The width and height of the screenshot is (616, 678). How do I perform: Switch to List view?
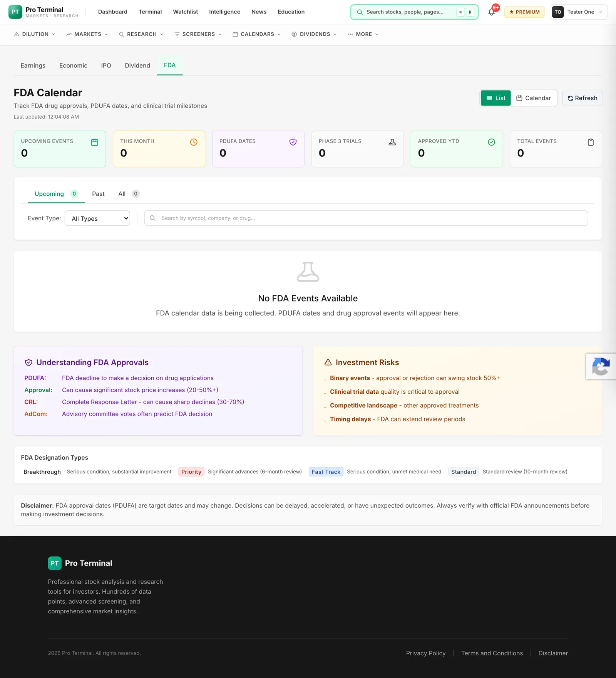pyautogui.click(x=496, y=98)
